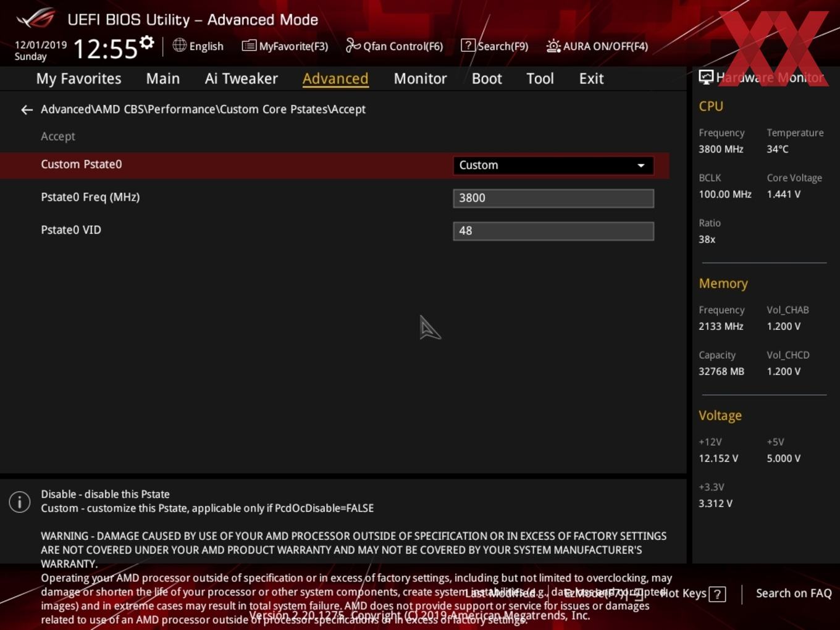Click the MyFavorite list icon

249,46
